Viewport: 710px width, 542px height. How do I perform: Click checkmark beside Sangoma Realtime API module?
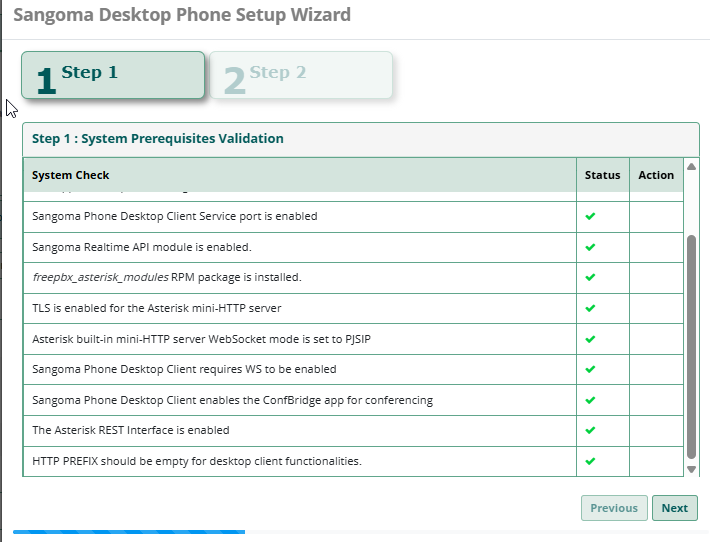[590, 247]
